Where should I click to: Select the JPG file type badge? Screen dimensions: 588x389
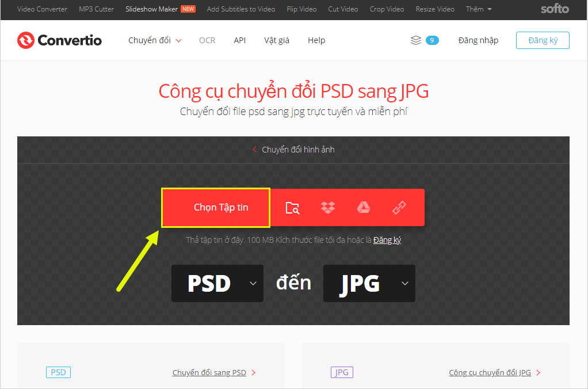(342, 372)
